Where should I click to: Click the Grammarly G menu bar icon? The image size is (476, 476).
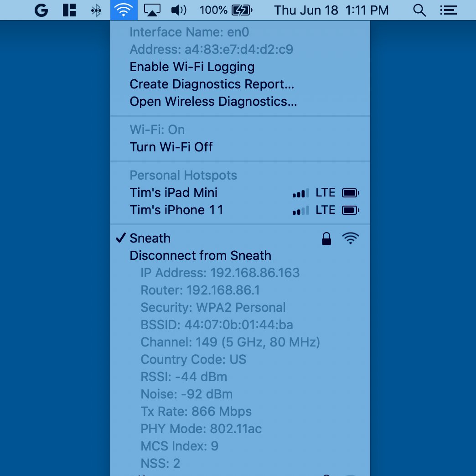(41, 10)
